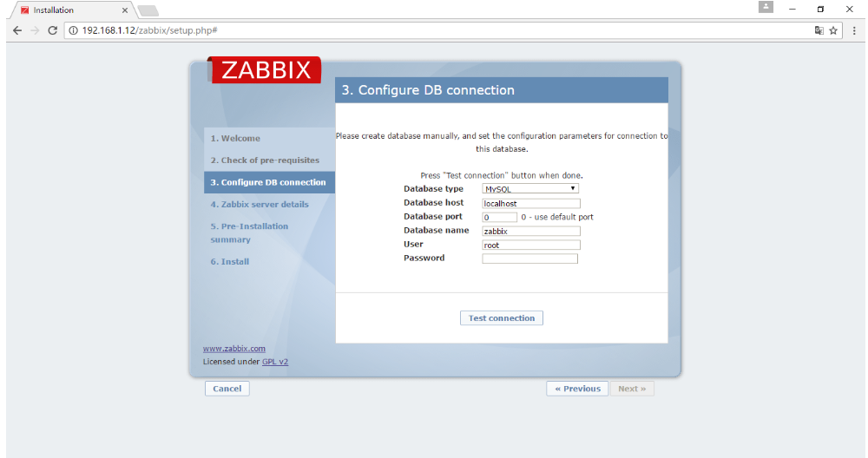
Task: Click the User input field
Action: point(531,245)
